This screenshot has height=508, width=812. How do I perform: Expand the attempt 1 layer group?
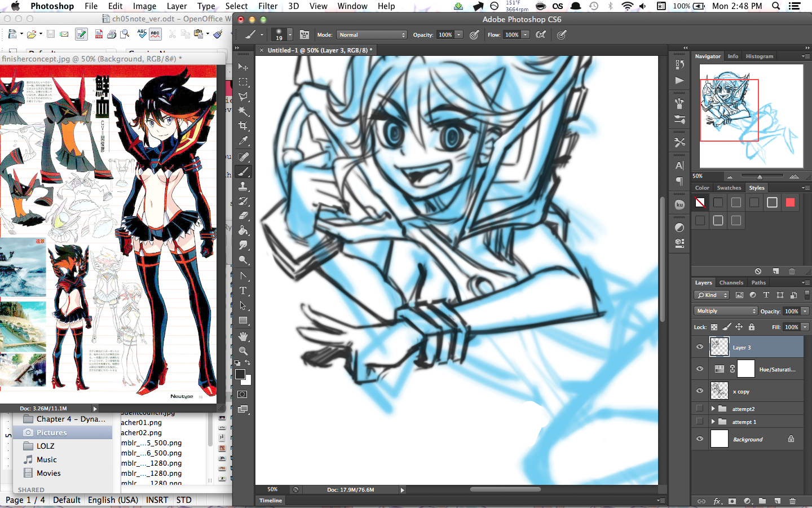coord(713,421)
